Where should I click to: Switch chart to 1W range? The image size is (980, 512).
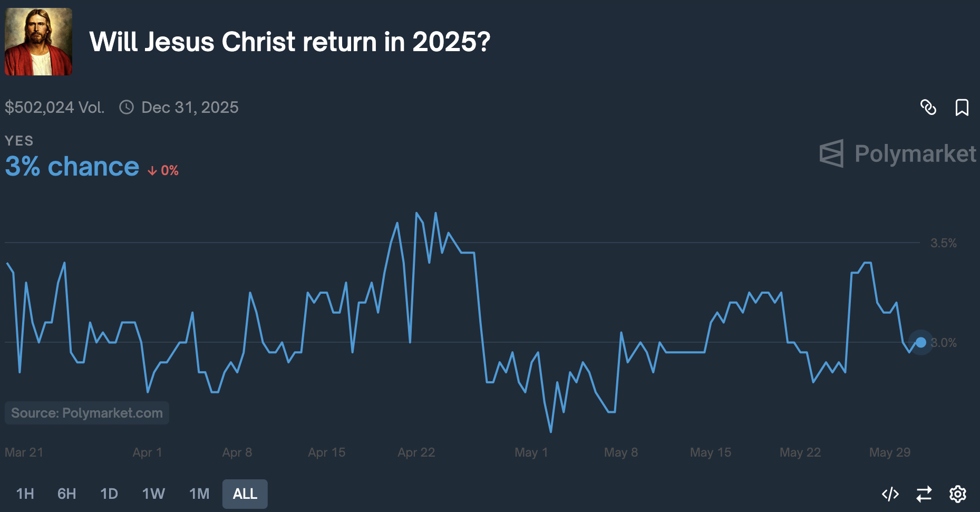(x=153, y=494)
